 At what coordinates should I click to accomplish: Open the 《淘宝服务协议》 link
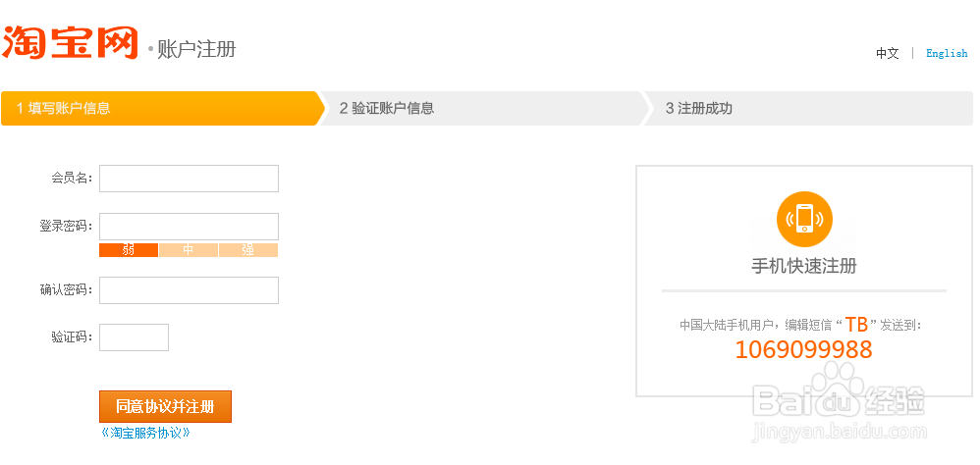tap(145, 433)
